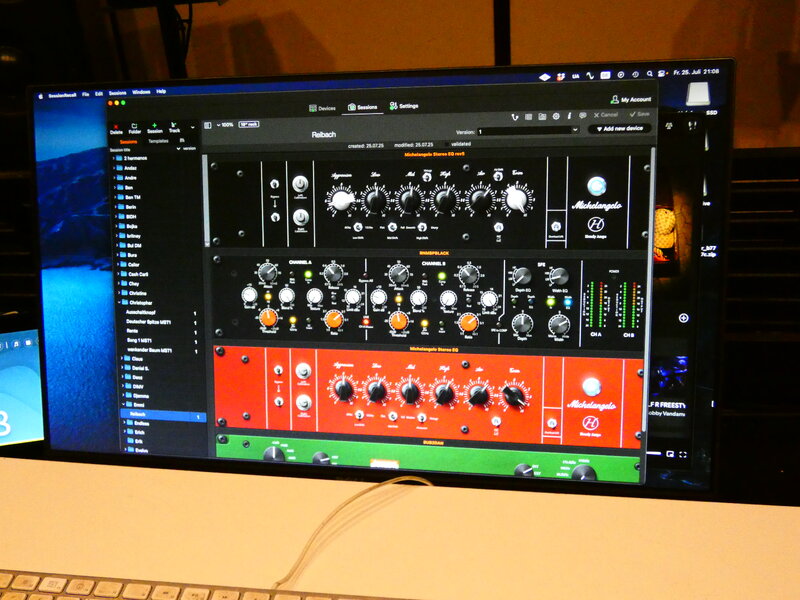Click the power lamp on black Michelangelo EQ
Viewport: 800px width, 600px height.
click(596, 186)
